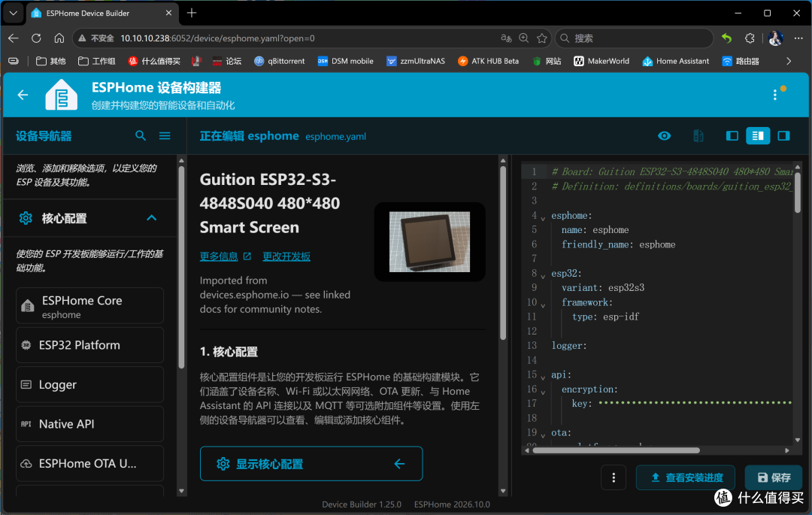Close the ESPHome Device Builder tab
The image size is (812, 515).
(169, 13)
